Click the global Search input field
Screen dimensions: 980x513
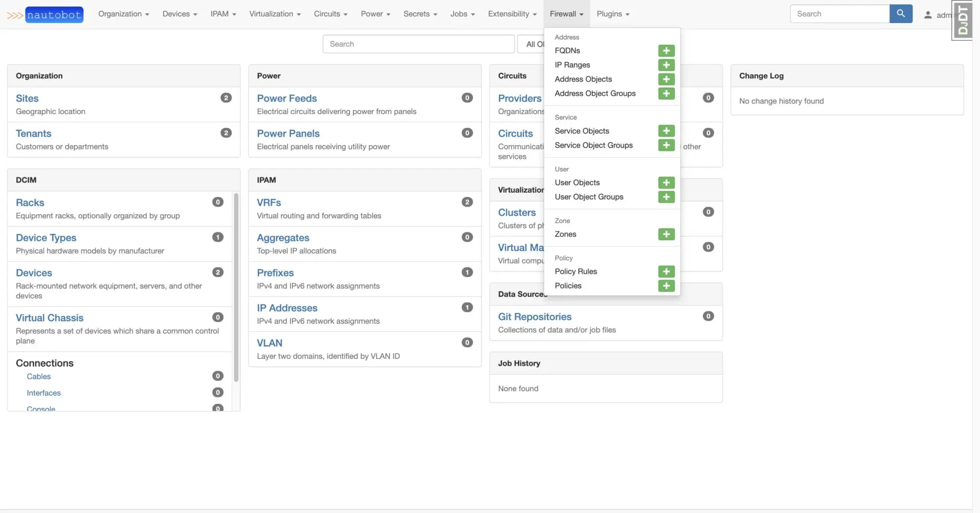tap(840, 14)
